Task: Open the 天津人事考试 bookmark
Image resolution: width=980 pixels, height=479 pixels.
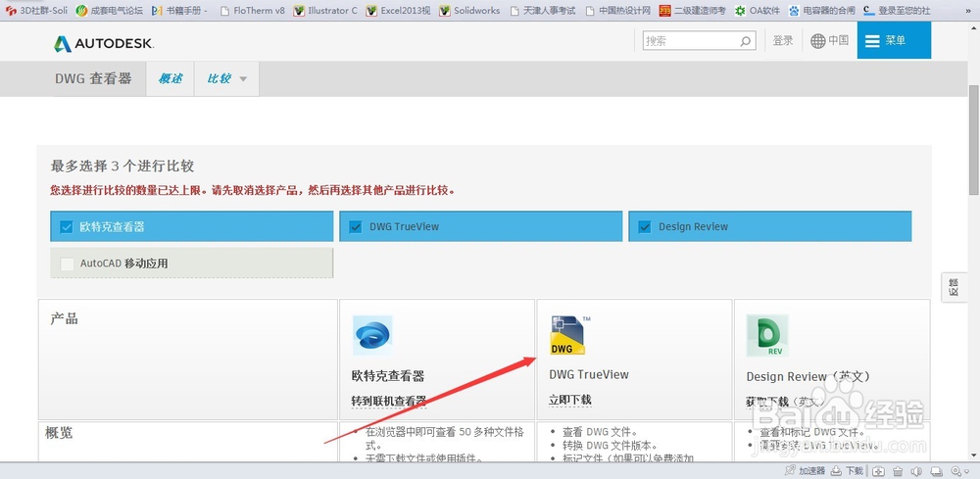Action: (543, 10)
